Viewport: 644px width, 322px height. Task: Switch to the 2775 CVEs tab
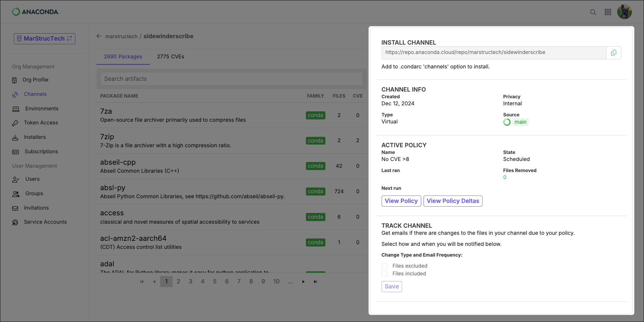(171, 57)
